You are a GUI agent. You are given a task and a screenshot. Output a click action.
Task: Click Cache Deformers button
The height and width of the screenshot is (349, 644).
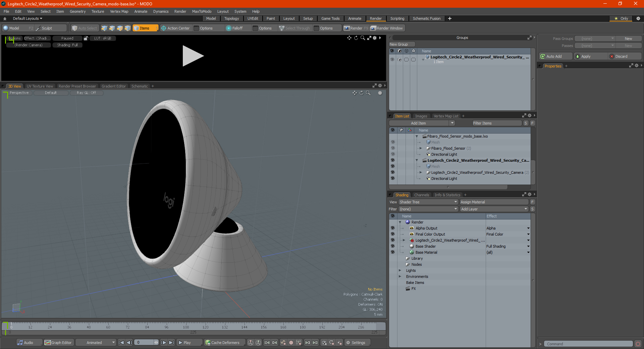(224, 343)
